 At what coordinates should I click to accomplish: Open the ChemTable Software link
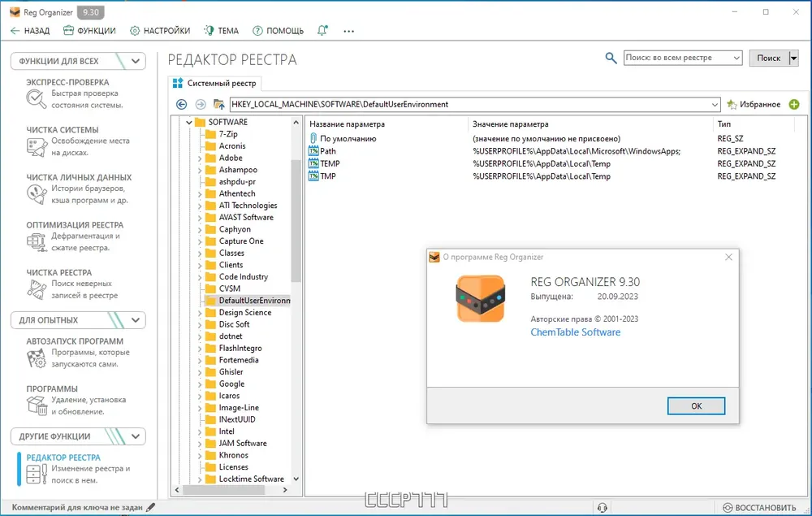pyautogui.click(x=576, y=332)
